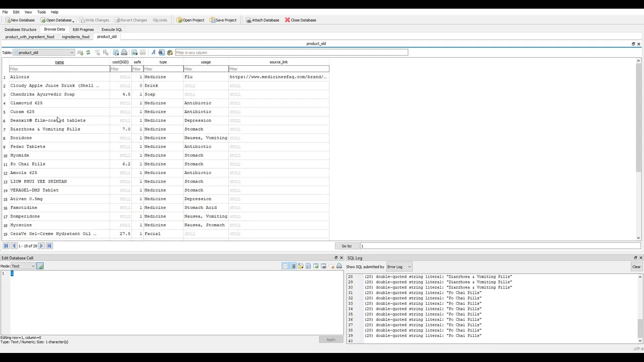Click Open Project in the toolbar
The image size is (644, 362).
(190, 20)
